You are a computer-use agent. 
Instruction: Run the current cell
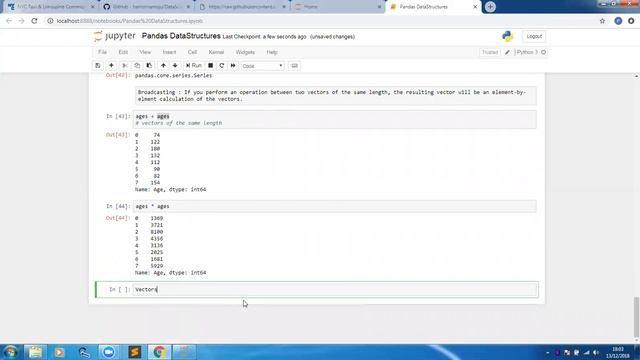(x=193, y=66)
